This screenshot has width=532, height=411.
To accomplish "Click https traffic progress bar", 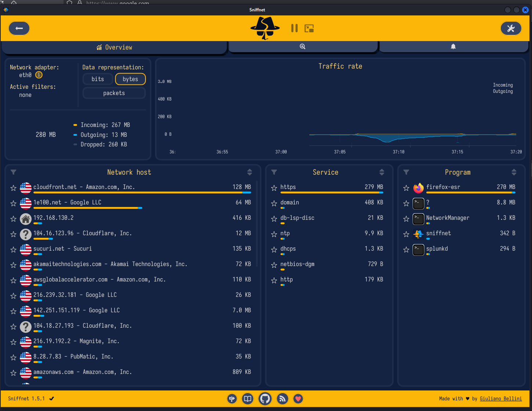I will click(332, 192).
